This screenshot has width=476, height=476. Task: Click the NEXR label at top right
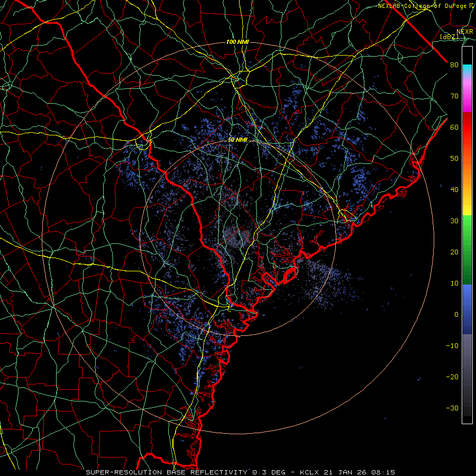[x=464, y=32]
